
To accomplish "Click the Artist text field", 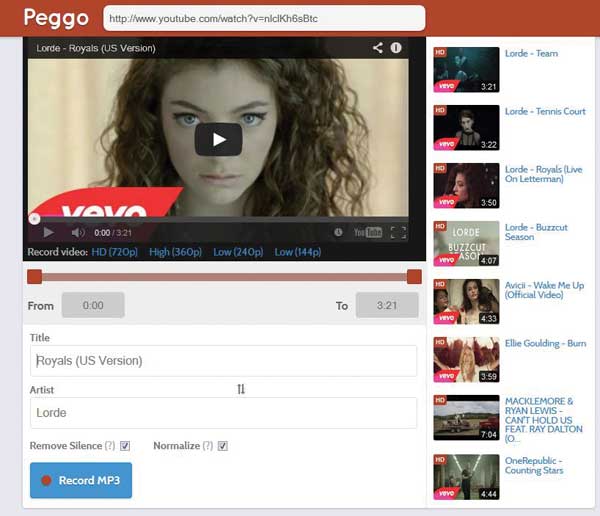I will (223, 413).
